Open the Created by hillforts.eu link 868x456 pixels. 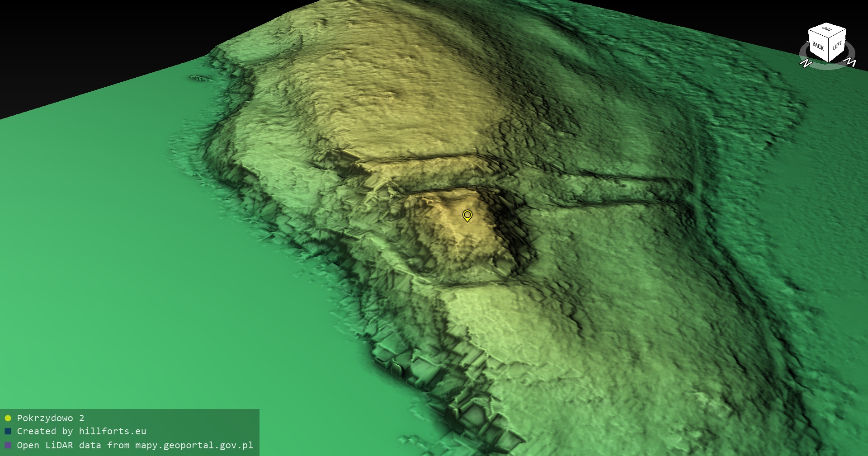tap(81, 432)
